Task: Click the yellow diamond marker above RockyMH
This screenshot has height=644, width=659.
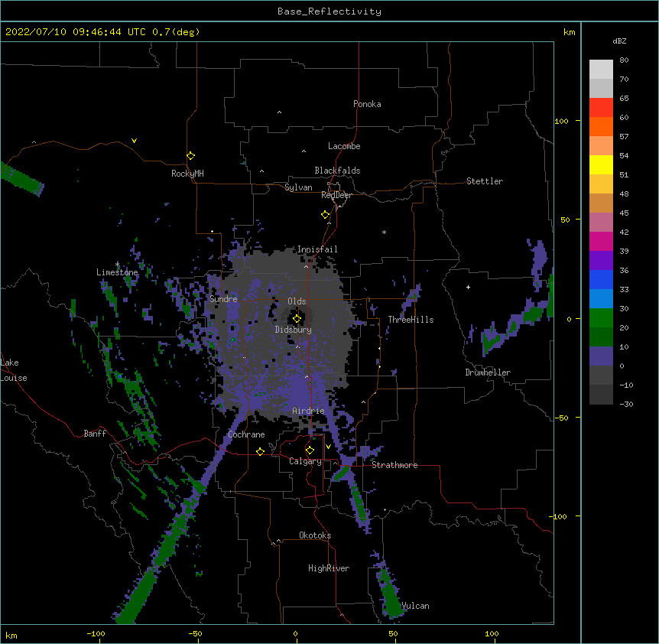Action: (190, 155)
